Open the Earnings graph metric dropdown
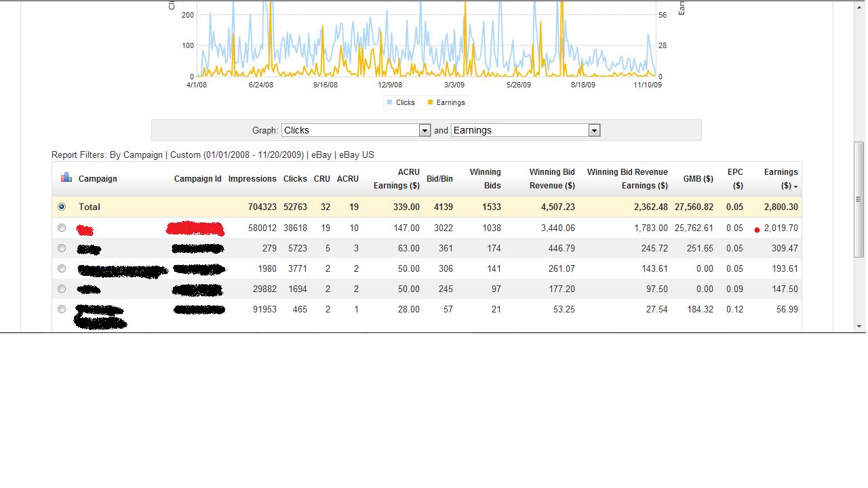Image resolution: width=868 pixels, height=488 pixels. [594, 130]
